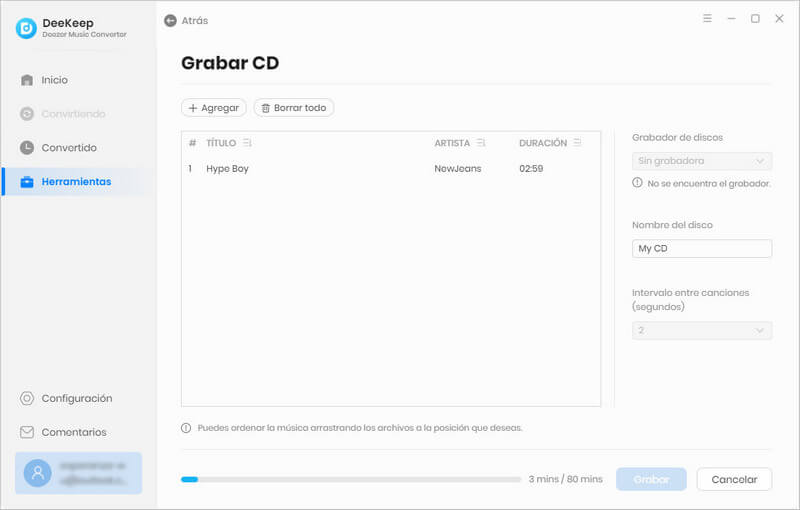This screenshot has height=510, width=800.
Task: Click the 3 mins / 80 mins text
Action: pyautogui.click(x=565, y=479)
